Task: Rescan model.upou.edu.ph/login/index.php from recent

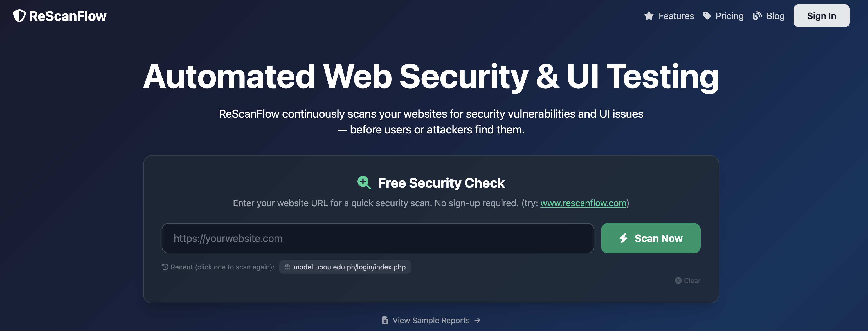Action: 349,267
